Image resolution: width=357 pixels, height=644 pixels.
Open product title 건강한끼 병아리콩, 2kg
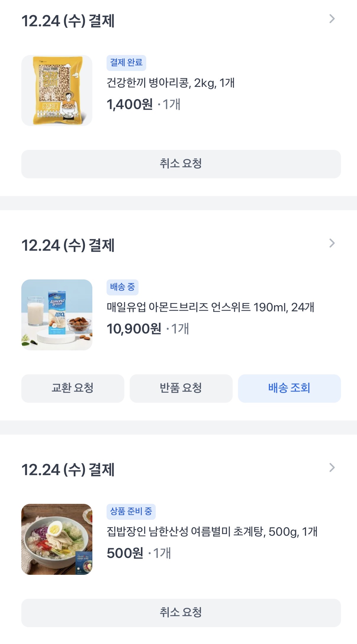pos(171,83)
